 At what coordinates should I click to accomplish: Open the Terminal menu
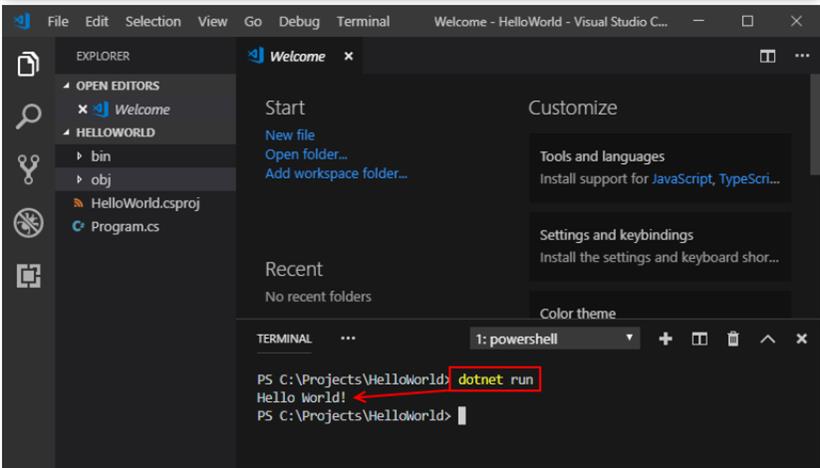[x=363, y=21]
